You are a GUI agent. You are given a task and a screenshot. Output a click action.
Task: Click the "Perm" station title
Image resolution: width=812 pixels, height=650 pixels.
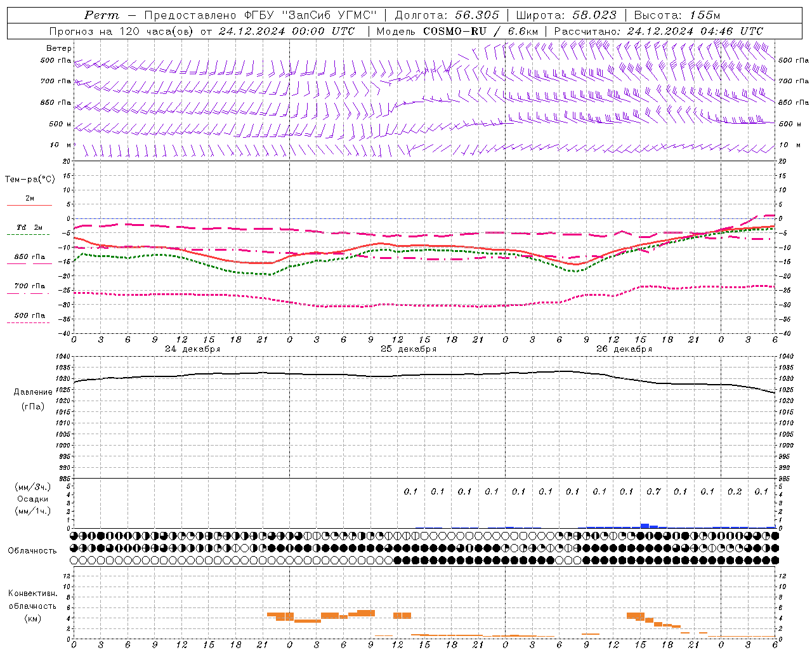pyautogui.click(x=101, y=15)
